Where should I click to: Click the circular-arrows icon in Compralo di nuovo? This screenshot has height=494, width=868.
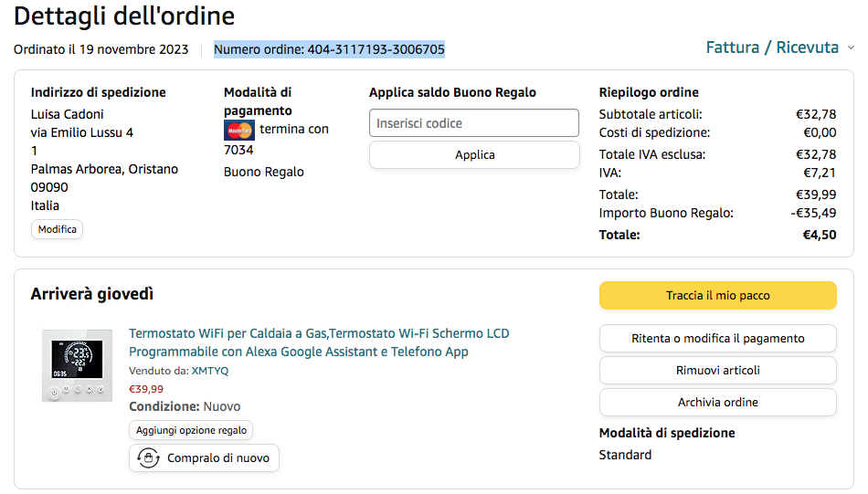(148, 458)
